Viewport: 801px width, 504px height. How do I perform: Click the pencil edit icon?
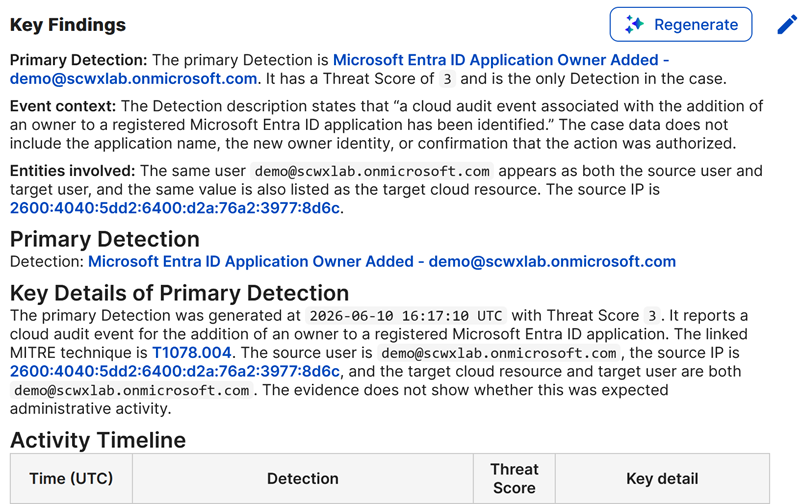point(787,25)
